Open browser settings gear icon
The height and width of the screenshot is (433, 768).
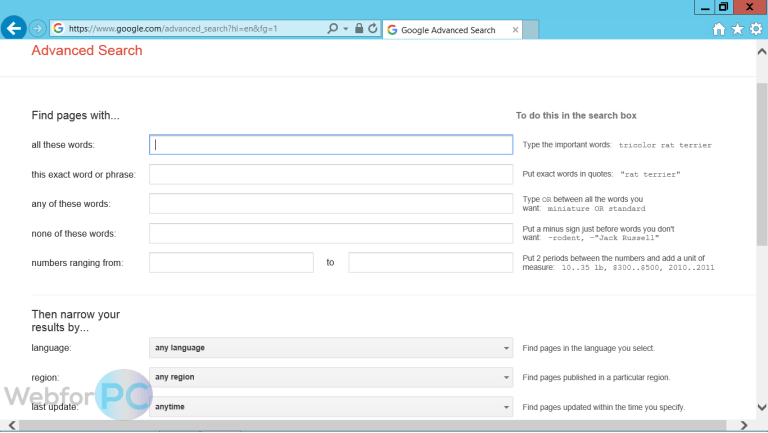click(756, 29)
